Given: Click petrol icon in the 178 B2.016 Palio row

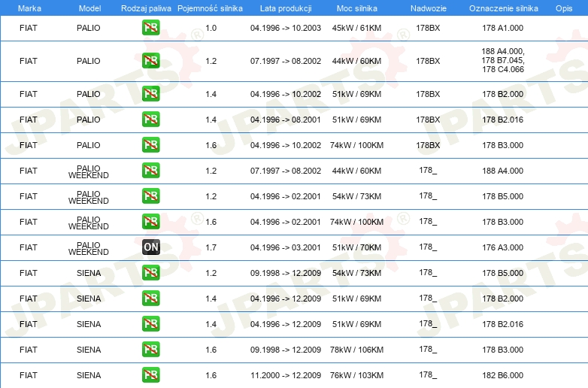Looking at the screenshot, I should pos(150,120).
